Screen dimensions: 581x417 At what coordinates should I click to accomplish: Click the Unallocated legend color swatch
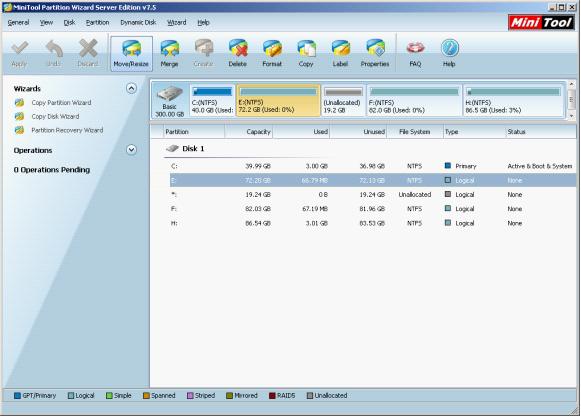coord(310,396)
